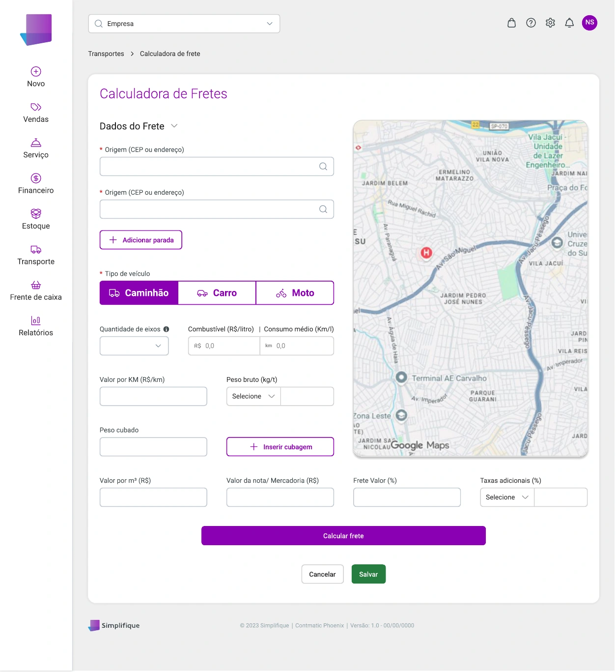Search the second Origem address magnifier icon
Screen dimensions: 616x672
click(323, 209)
